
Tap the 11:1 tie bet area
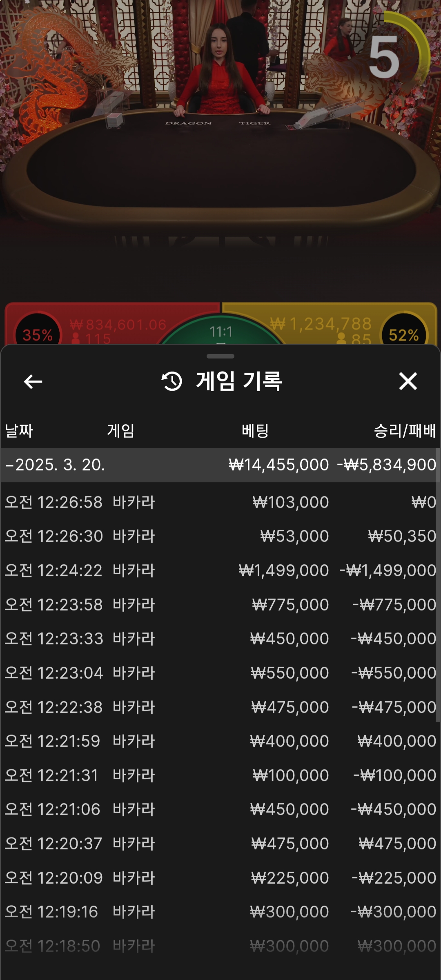pyautogui.click(x=221, y=332)
